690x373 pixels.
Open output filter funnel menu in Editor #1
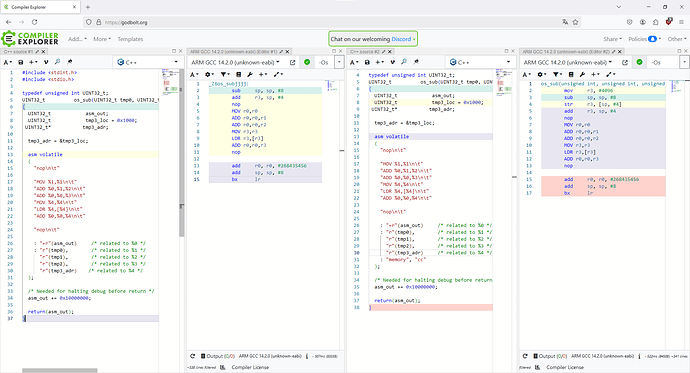(225, 74)
